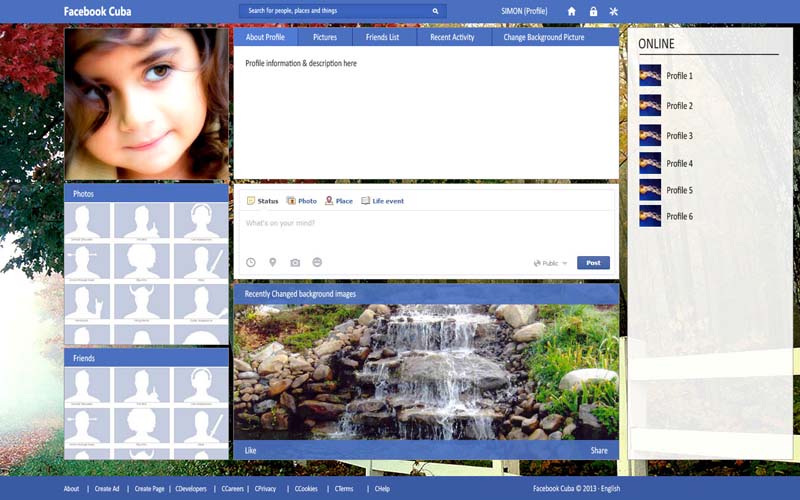Open the About footer link
The image size is (800, 500).
71,489
